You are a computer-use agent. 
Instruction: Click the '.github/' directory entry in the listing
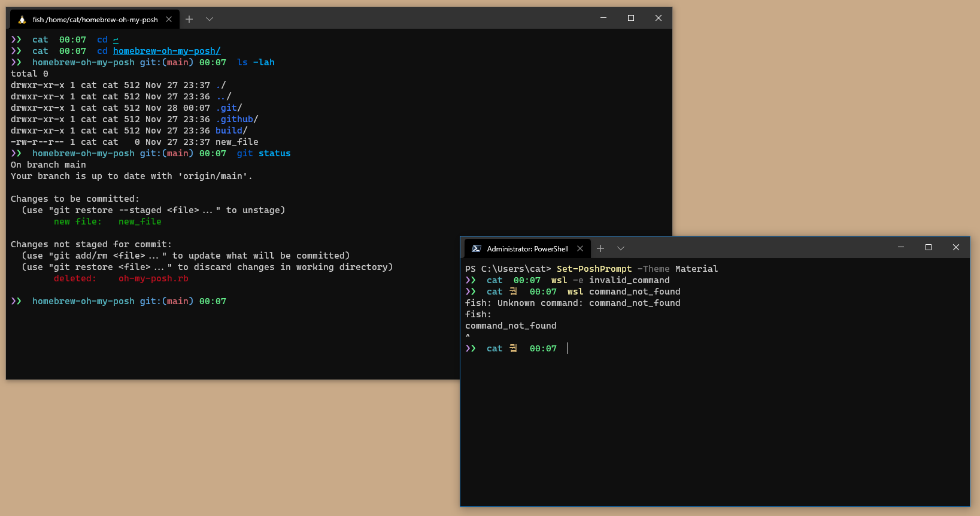pos(237,119)
